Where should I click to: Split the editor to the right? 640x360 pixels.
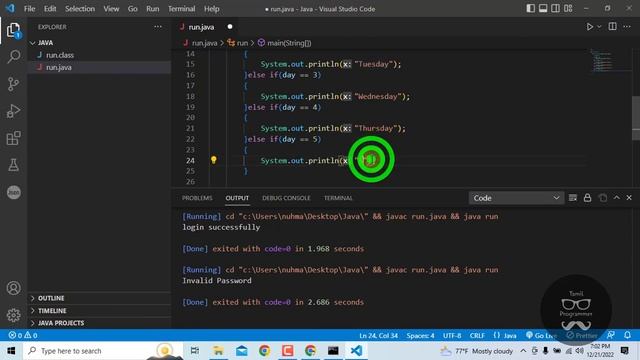613,27
